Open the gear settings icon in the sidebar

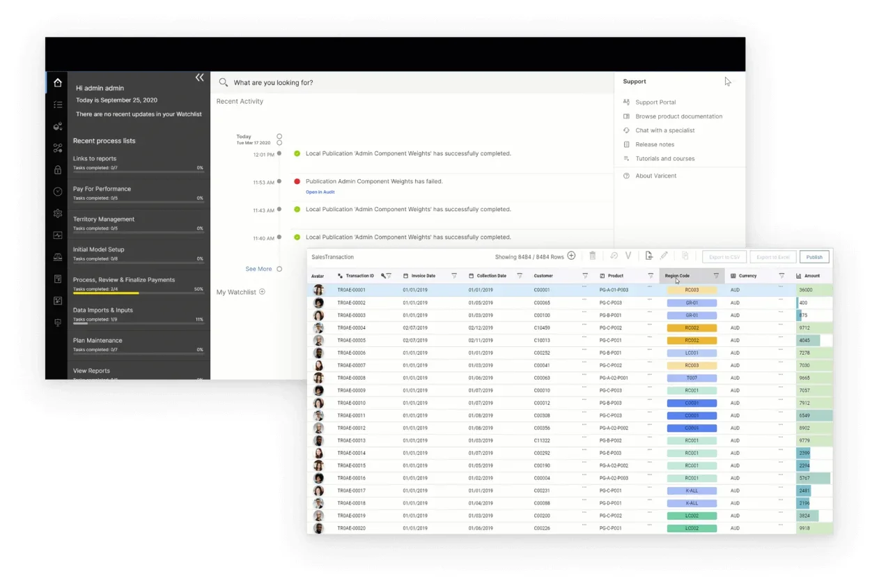tap(57, 213)
